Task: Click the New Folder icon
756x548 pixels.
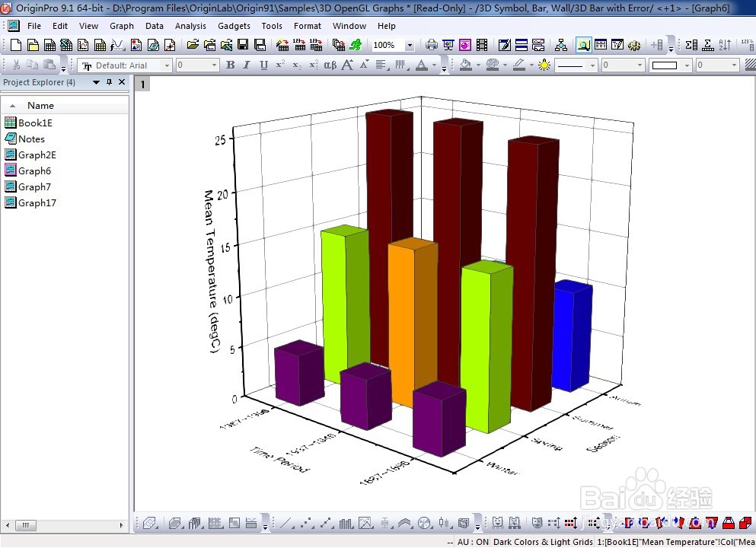Action: (33, 46)
